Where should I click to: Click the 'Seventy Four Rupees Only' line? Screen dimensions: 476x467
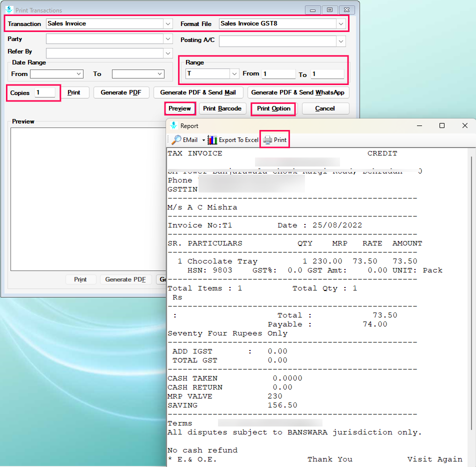coord(227,333)
